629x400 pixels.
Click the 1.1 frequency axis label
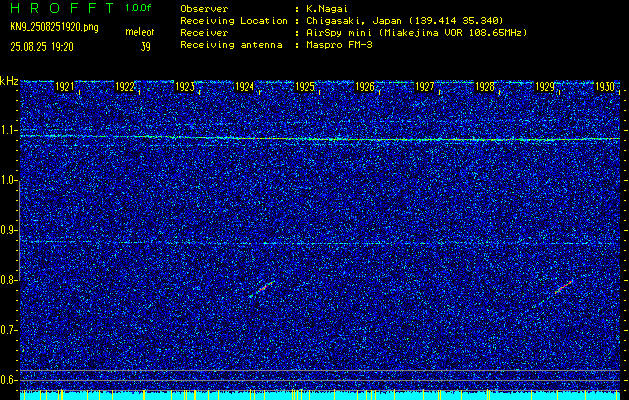8,130
